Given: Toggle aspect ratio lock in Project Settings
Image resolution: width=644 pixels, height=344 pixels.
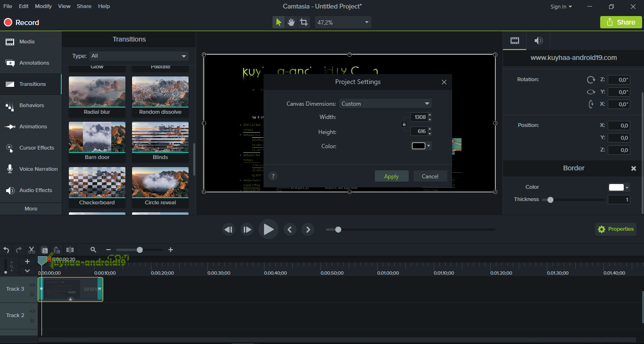Looking at the screenshot, I should point(404,124).
